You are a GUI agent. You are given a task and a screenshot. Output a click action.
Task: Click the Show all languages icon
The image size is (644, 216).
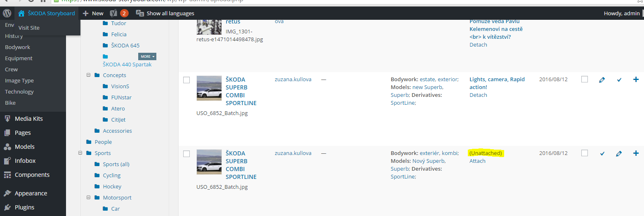tap(139, 13)
